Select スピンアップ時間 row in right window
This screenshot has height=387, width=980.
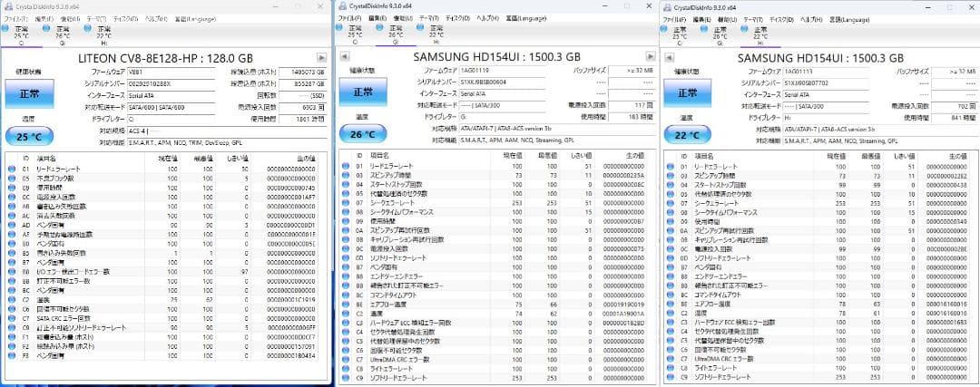[818, 176]
